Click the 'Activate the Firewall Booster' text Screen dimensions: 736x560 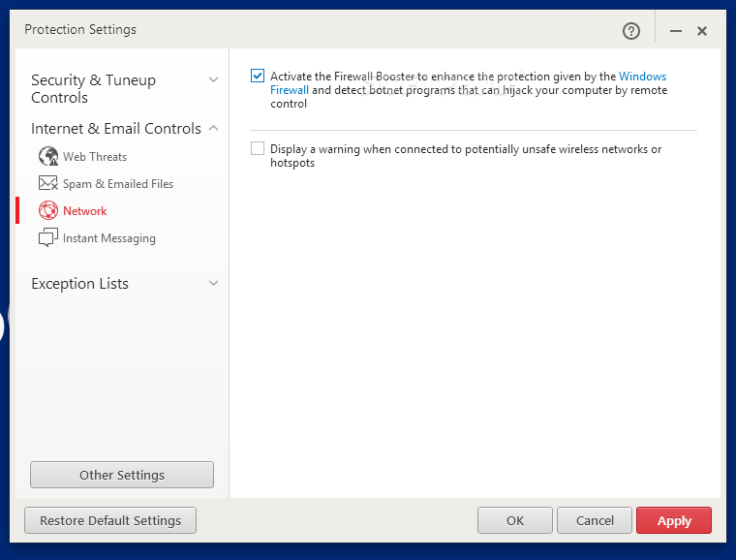point(469,90)
